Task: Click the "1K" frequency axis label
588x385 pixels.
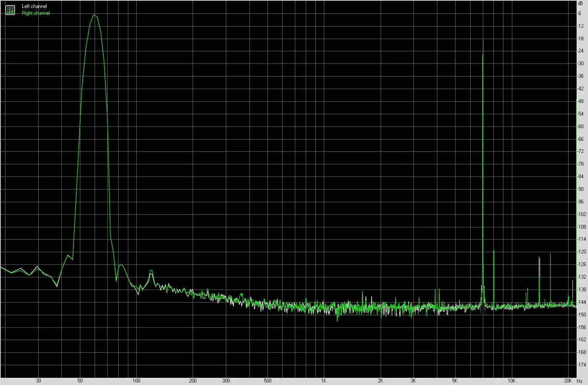Action: click(324, 381)
